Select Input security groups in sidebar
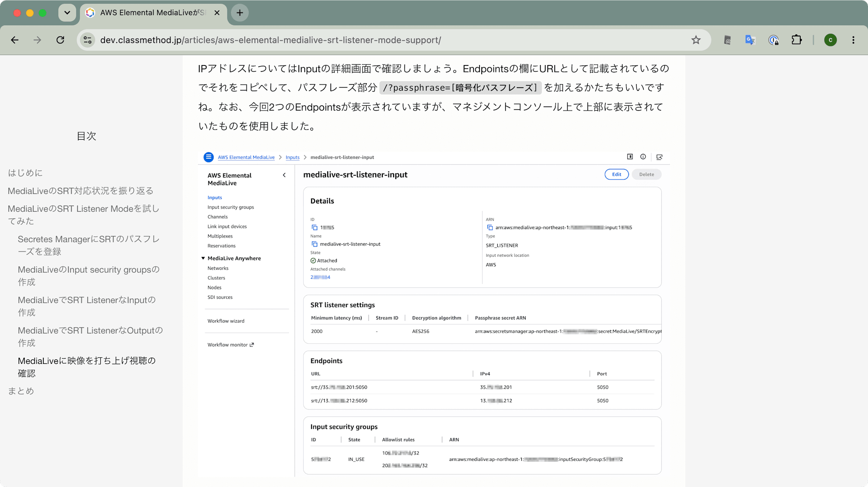 click(x=231, y=207)
